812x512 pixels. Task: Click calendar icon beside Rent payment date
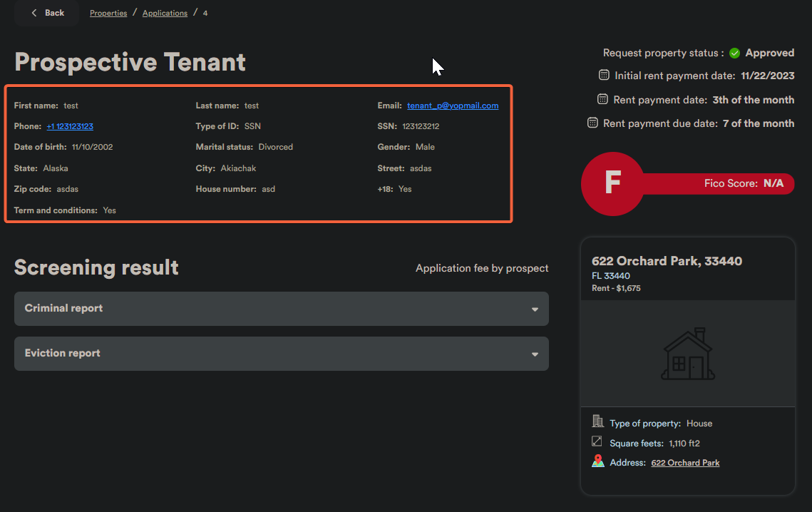click(602, 100)
